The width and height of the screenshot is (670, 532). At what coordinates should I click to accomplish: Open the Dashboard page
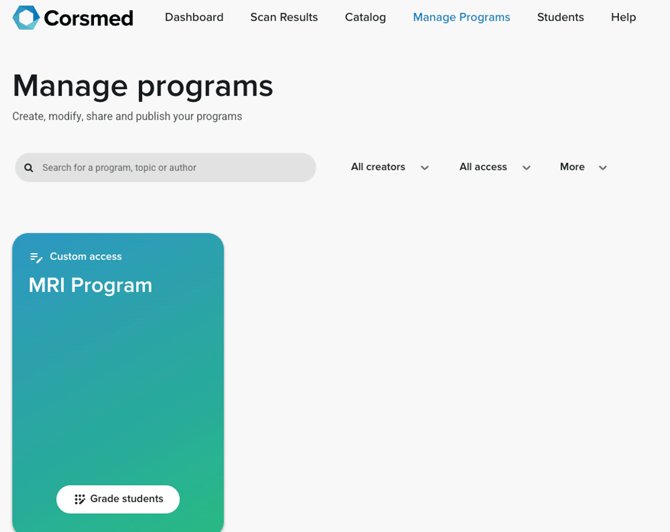(194, 17)
